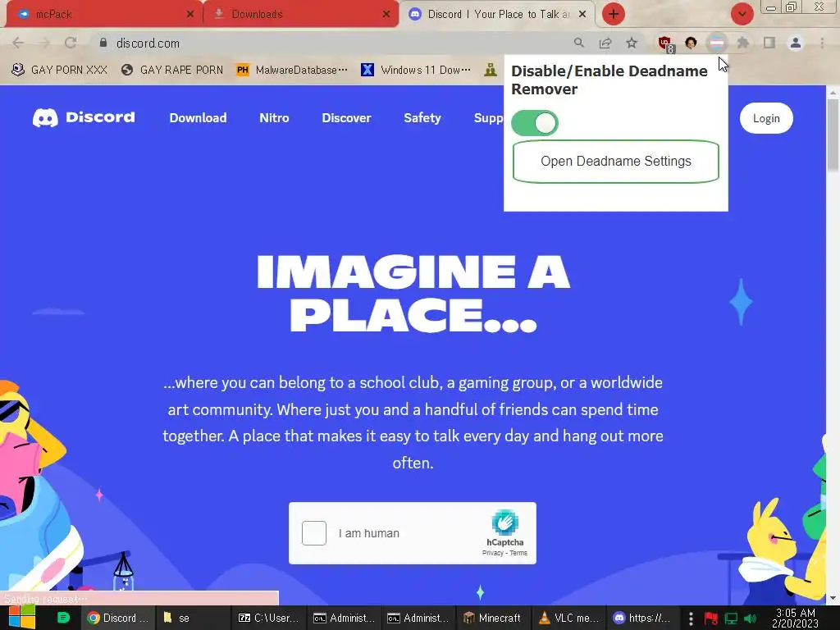The image size is (840, 630).
Task: Open the Chrome profile avatar menu
Action: pos(796,43)
